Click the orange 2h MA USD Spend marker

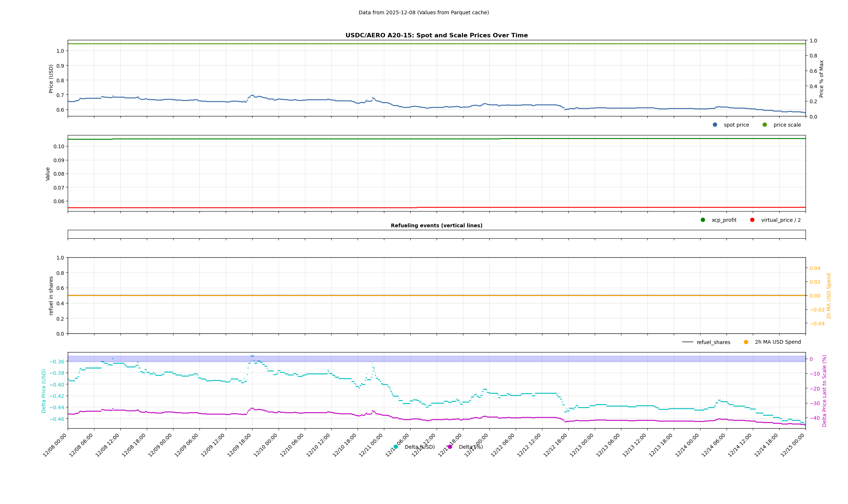coord(746,342)
